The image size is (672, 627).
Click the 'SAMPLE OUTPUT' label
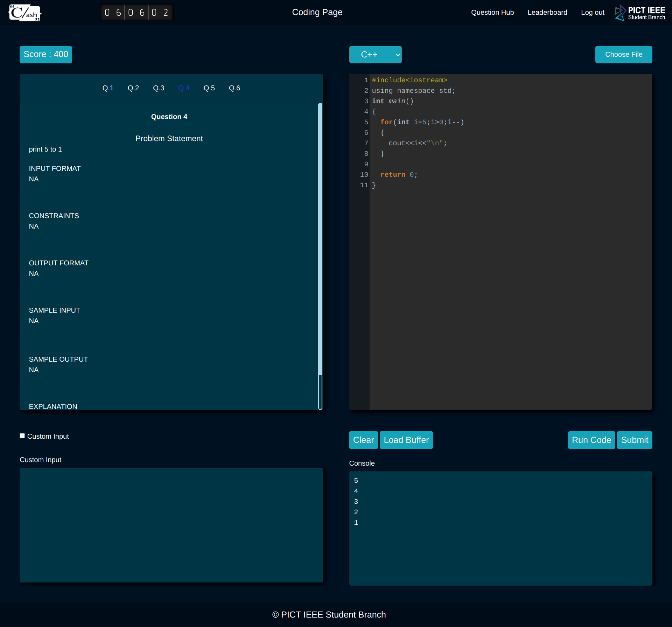58,360
